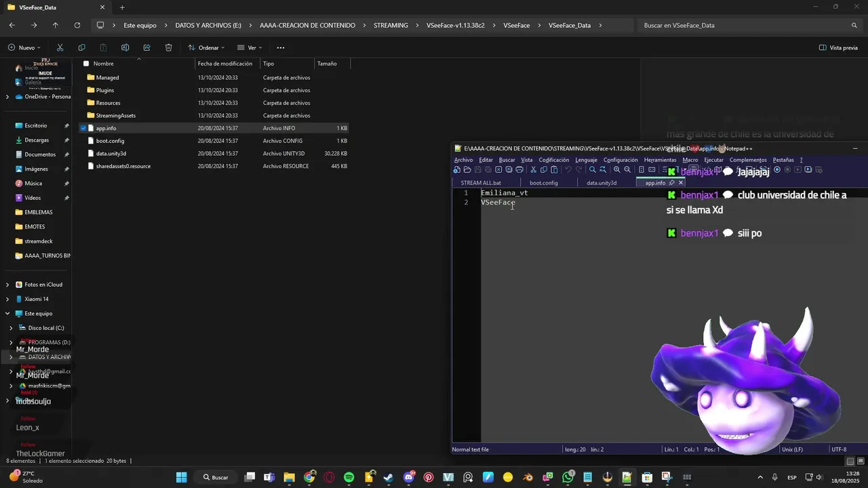Open Steam from the taskbar
This screenshot has height=488, width=868.
click(388, 477)
